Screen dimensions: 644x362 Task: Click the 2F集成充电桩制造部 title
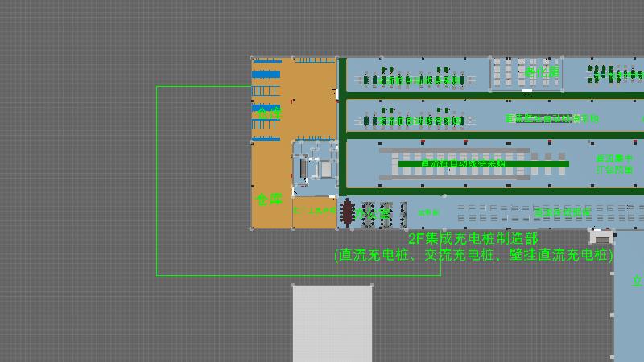point(473,239)
